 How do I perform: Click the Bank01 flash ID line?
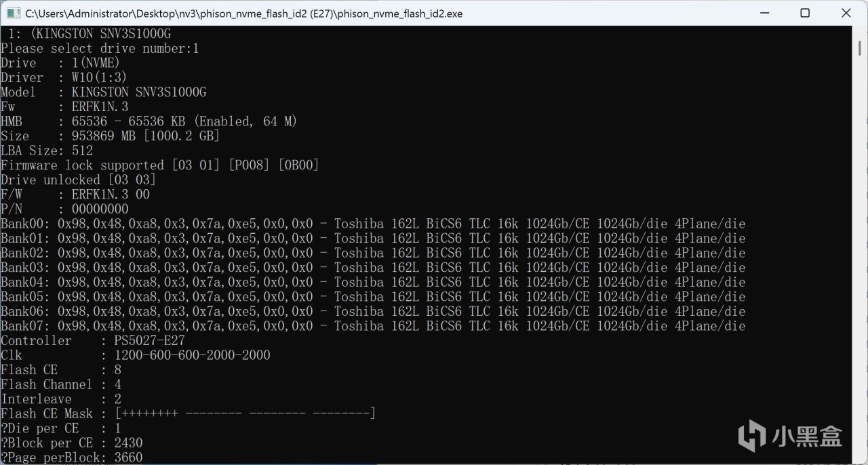[373, 238]
